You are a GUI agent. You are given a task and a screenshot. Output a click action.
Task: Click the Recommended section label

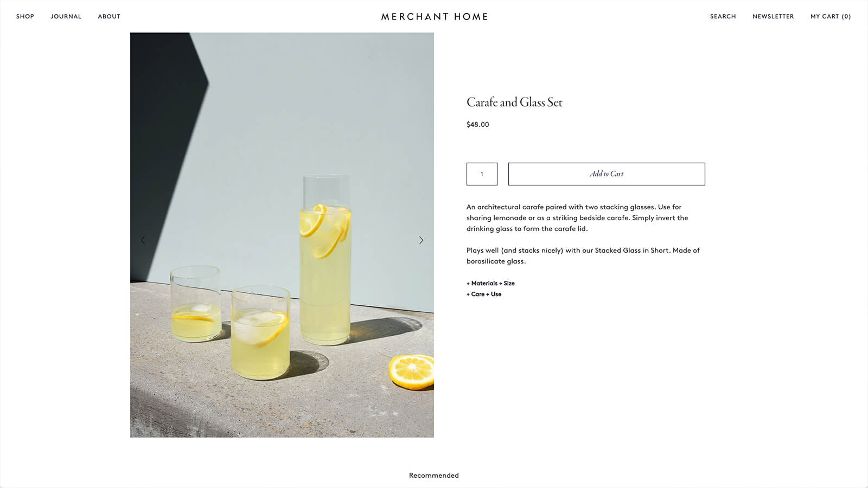433,475
